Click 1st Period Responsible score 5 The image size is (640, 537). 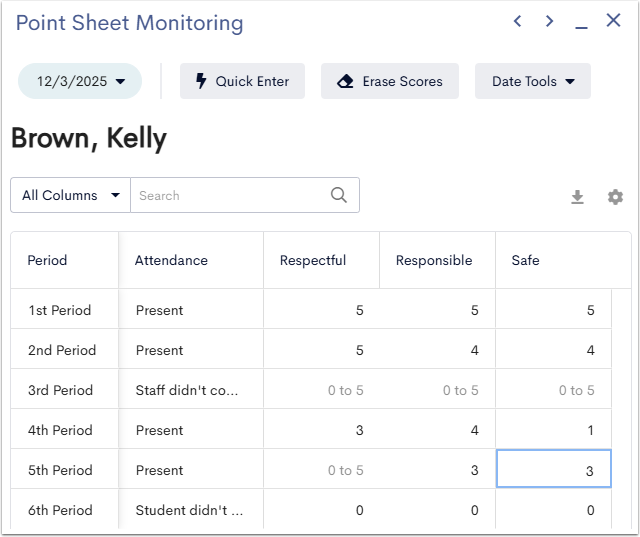coord(438,310)
